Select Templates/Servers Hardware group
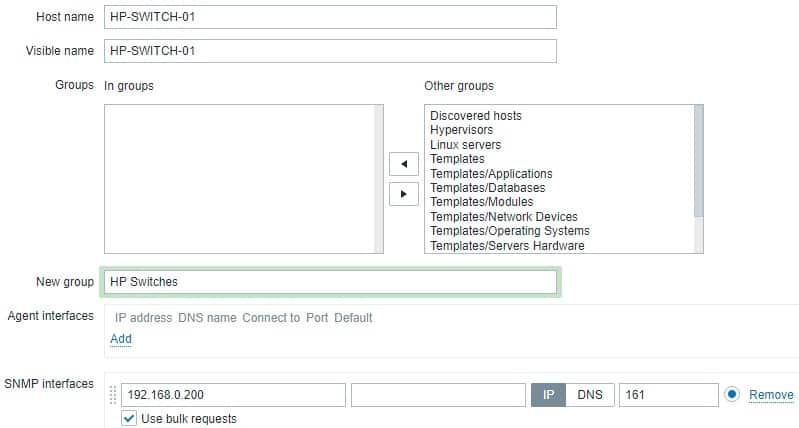 (507, 246)
